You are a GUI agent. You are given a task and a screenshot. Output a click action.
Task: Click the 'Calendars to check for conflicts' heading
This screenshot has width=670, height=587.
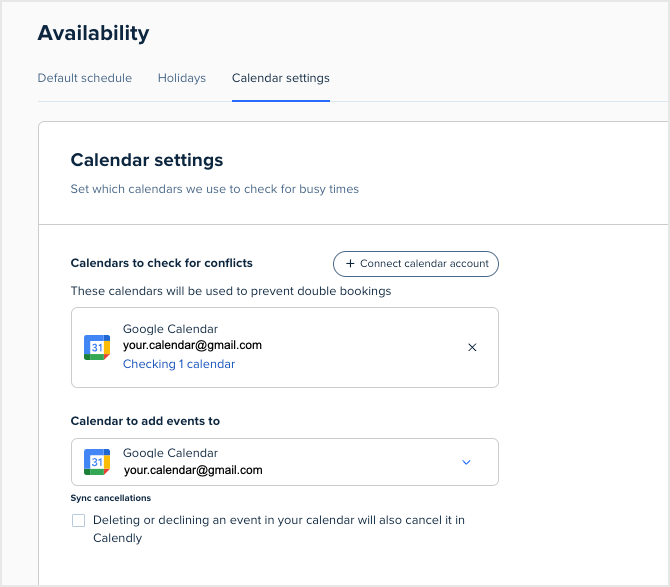(x=161, y=263)
